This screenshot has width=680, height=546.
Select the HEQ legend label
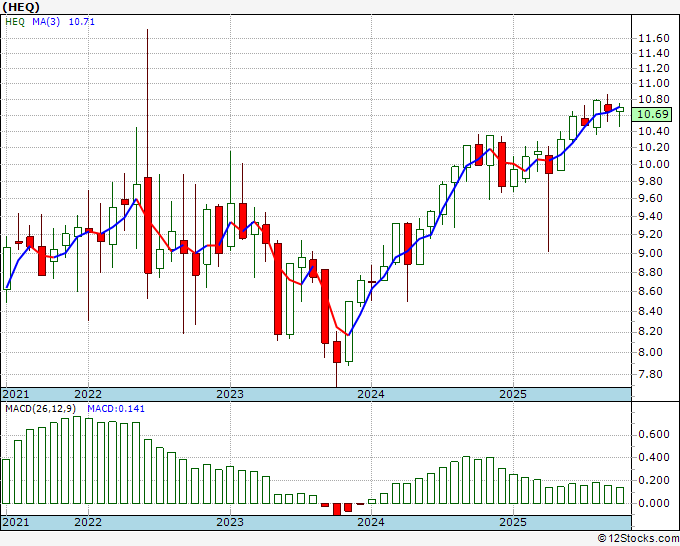(15, 22)
